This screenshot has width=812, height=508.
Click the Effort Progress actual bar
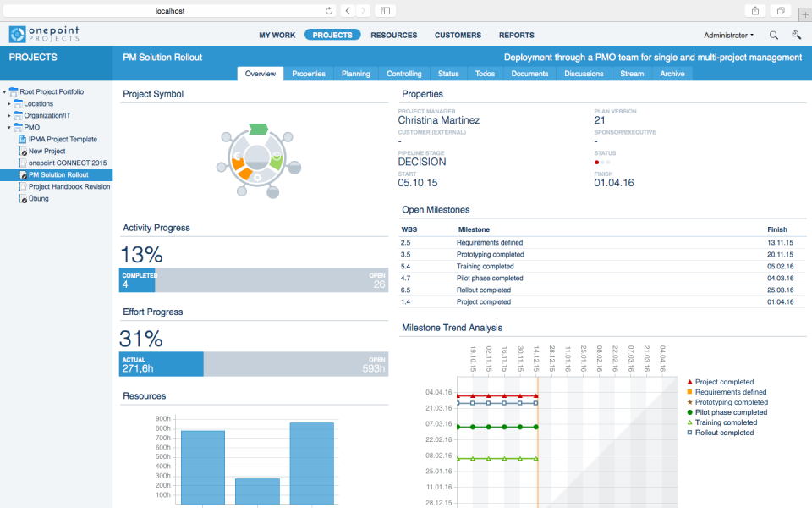161,364
